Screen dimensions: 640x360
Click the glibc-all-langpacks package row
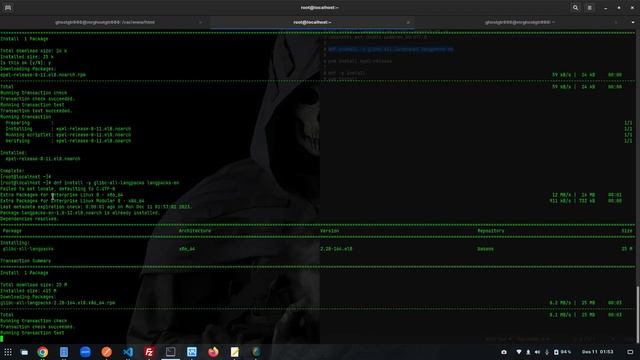pos(317,249)
